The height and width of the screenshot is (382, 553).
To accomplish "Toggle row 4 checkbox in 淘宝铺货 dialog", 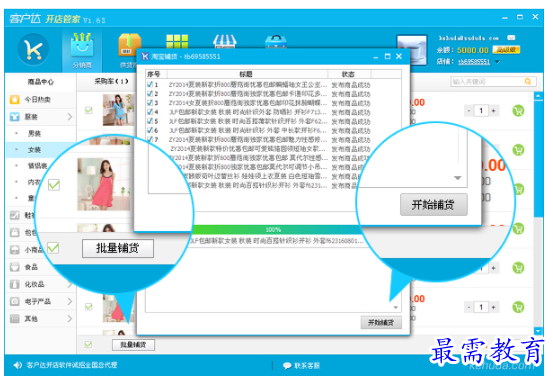I will click(150, 112).
